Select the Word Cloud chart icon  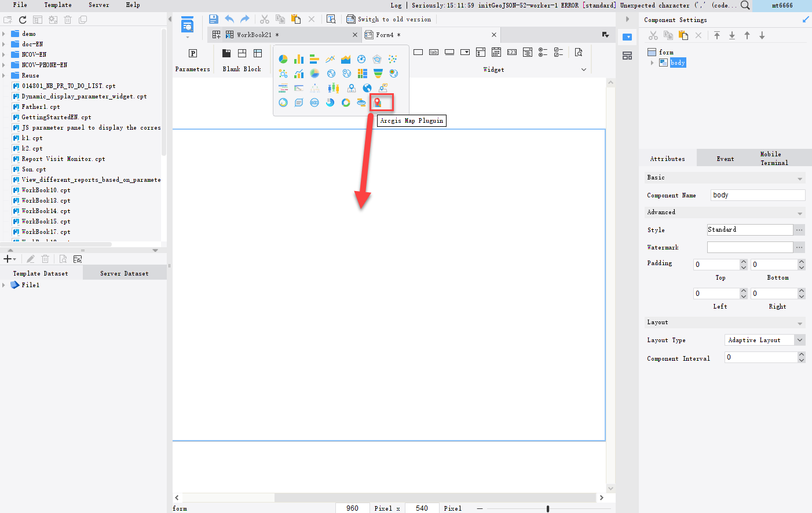[x=283, y=87]
